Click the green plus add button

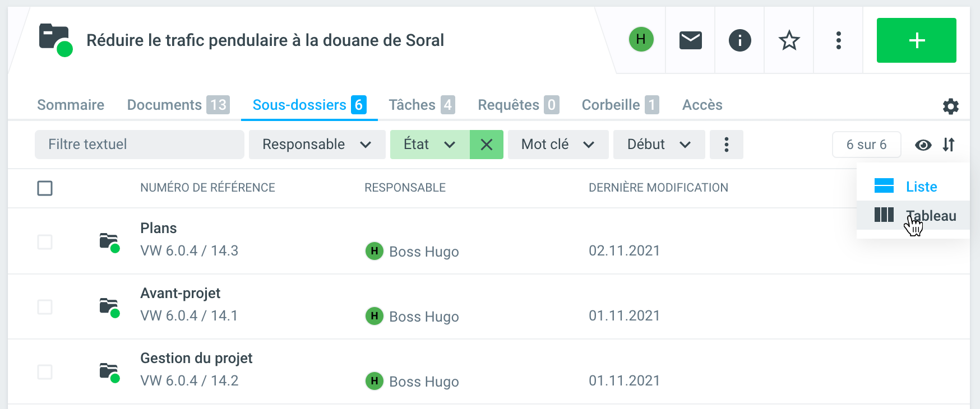tap(916, 40)
